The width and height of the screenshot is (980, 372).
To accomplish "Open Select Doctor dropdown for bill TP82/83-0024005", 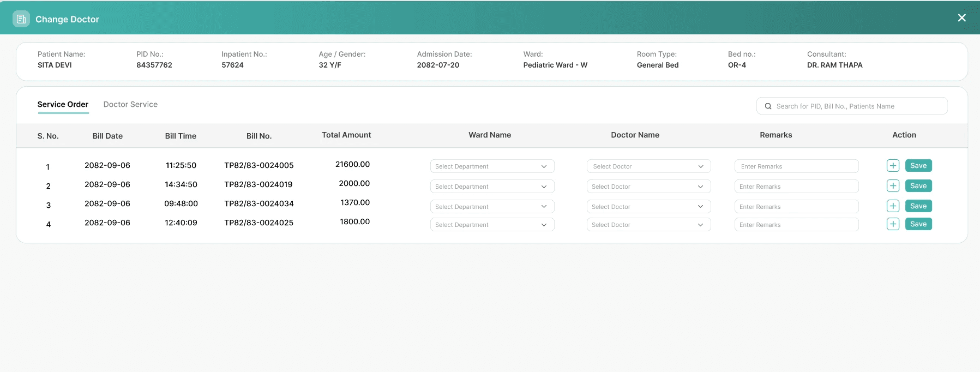I will pos(648,166).
